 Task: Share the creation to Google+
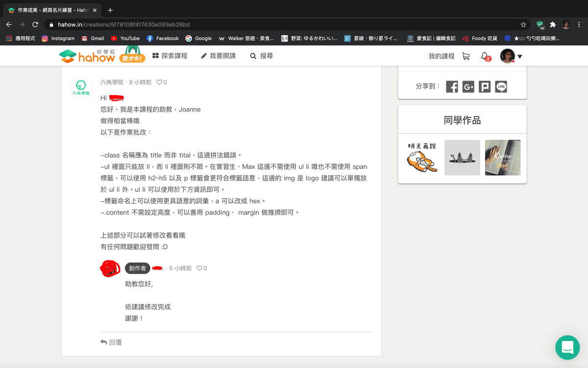468,86
